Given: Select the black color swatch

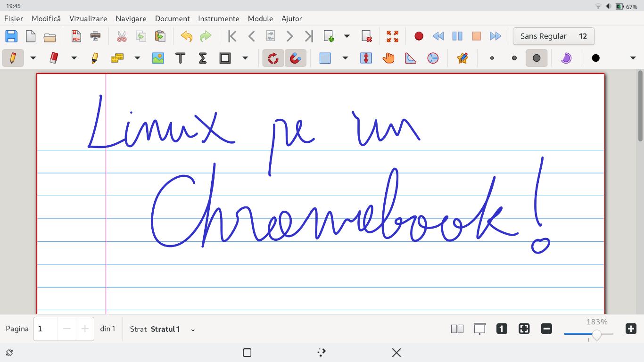Looking at the screenshot, I should (596, 58).
